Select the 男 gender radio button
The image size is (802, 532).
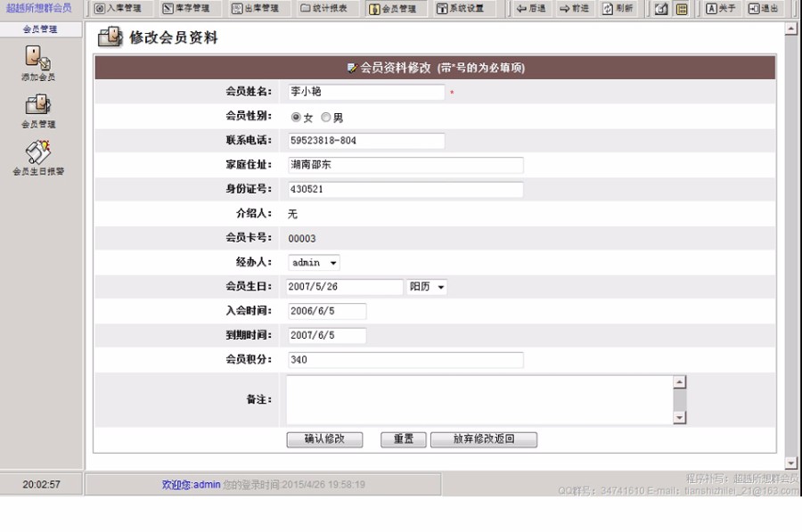click(x=325, y=116)
